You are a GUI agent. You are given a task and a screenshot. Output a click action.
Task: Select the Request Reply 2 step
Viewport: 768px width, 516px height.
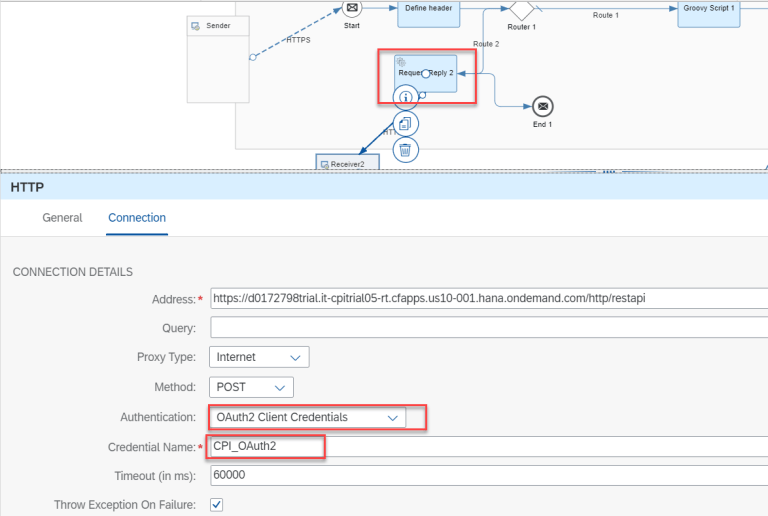click(426, 73)
